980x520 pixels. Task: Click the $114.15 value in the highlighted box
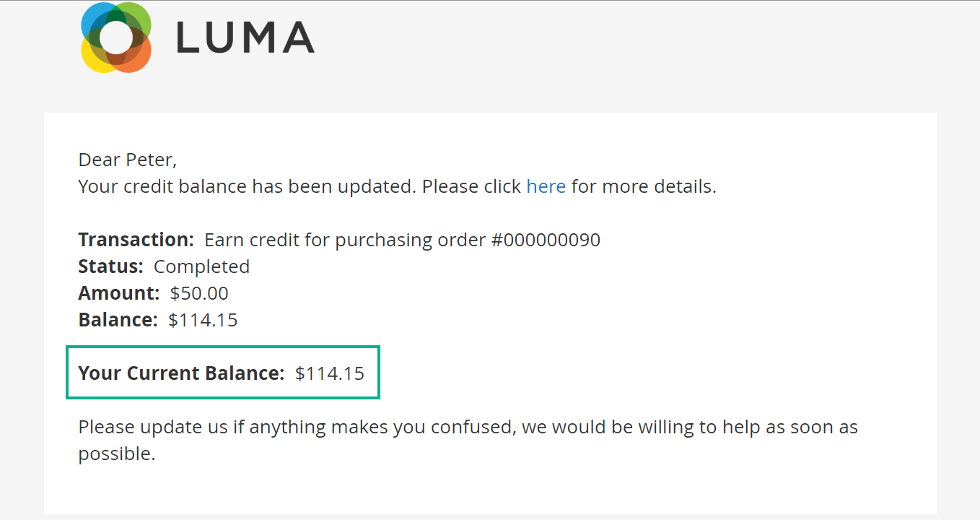pos(330,373)
